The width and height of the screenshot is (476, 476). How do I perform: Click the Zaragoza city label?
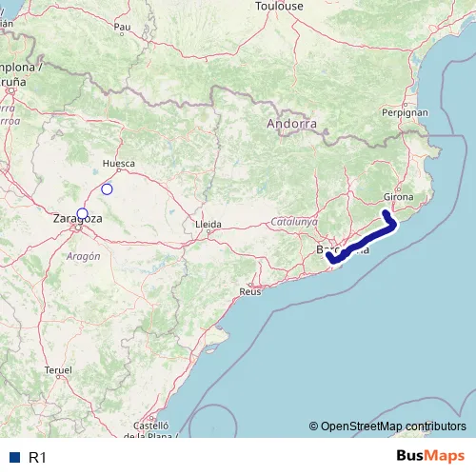coord(78,219)
